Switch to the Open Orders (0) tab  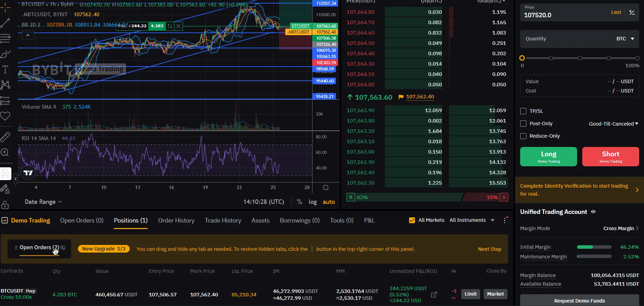click(x=82, y=220)
